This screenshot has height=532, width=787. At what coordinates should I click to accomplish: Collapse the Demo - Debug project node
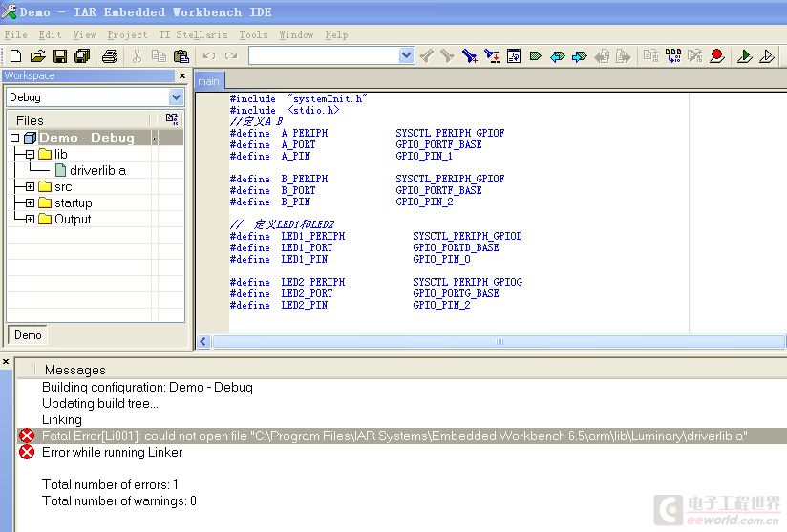(x=14, y=138)
